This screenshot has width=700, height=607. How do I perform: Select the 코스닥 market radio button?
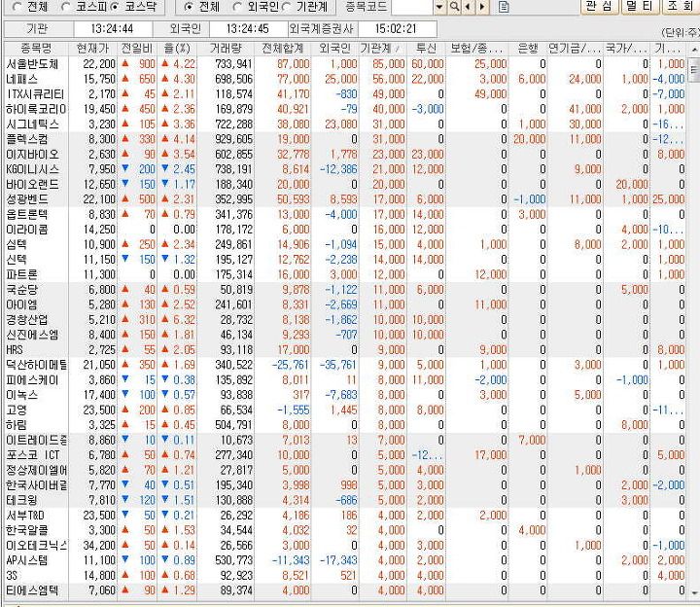pyautogui.click(x=115, y=7)
